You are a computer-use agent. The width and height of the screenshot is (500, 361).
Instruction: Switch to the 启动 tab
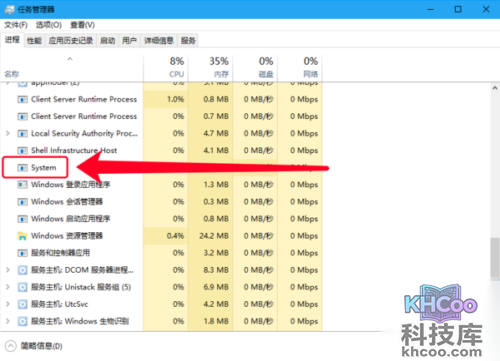[x=108, y=41]
